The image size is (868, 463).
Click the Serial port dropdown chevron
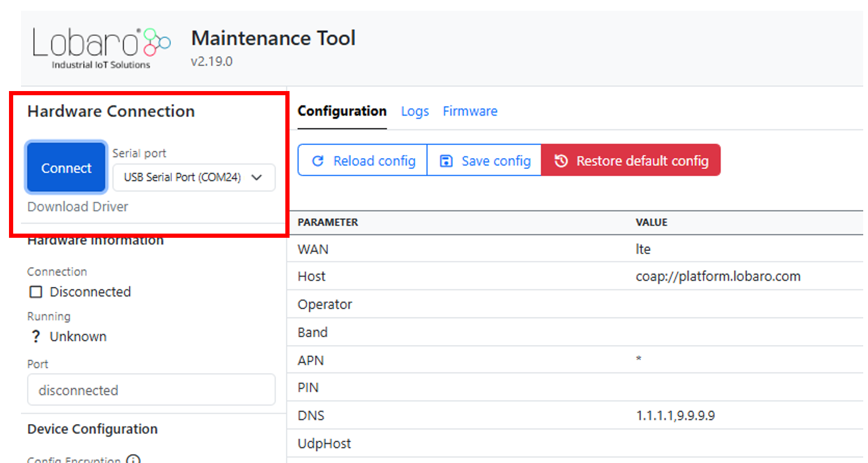tap(257, 177)
